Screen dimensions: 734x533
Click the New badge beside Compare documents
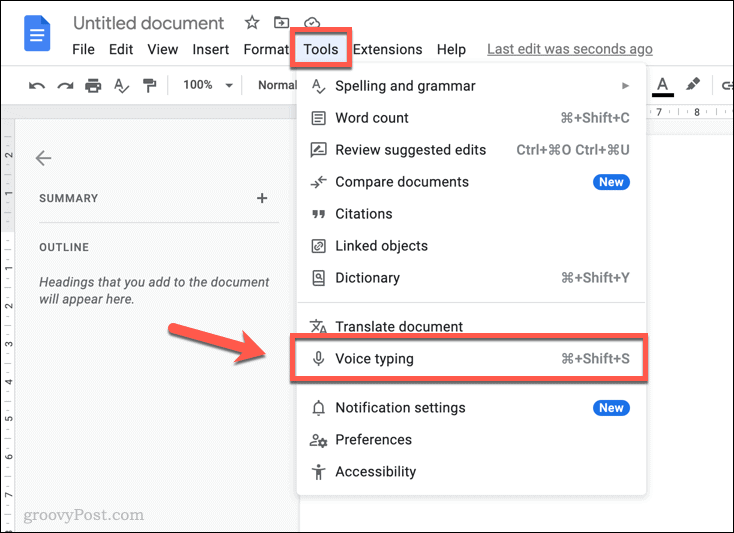tap(611, 182)
